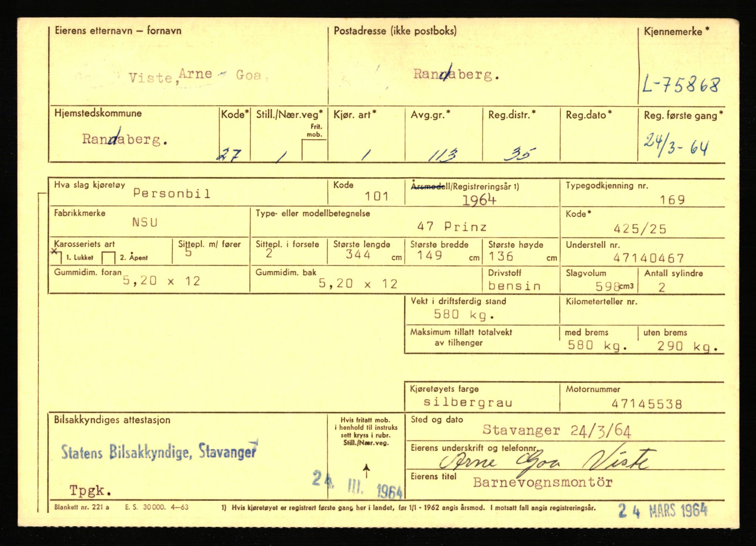The width and height of the screenshot is (756, 546).
Task: Click trailer weight med brems '580 kg.'
Action: coord(597,346)
